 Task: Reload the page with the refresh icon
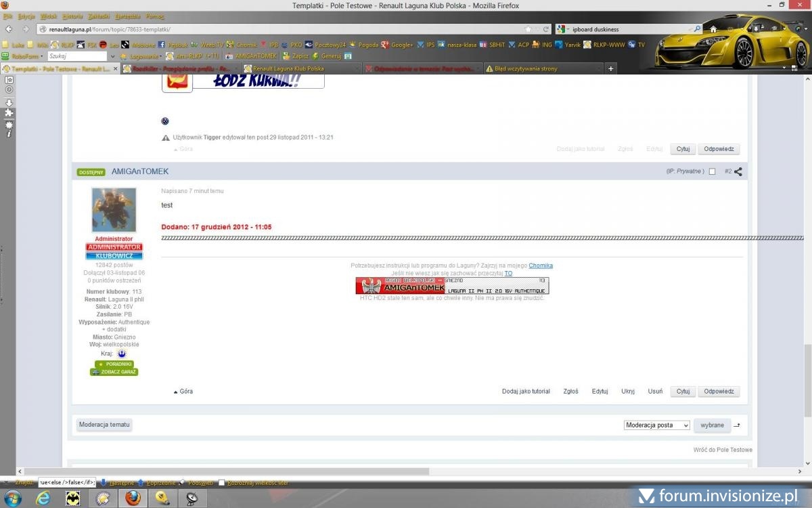(x=545, y=29)
